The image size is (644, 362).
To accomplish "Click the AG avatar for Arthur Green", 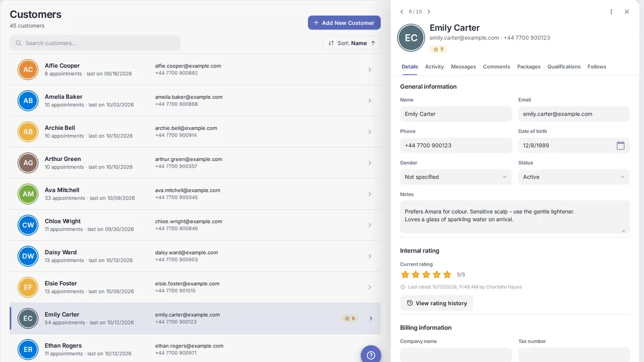I will [x=28, y=163].
